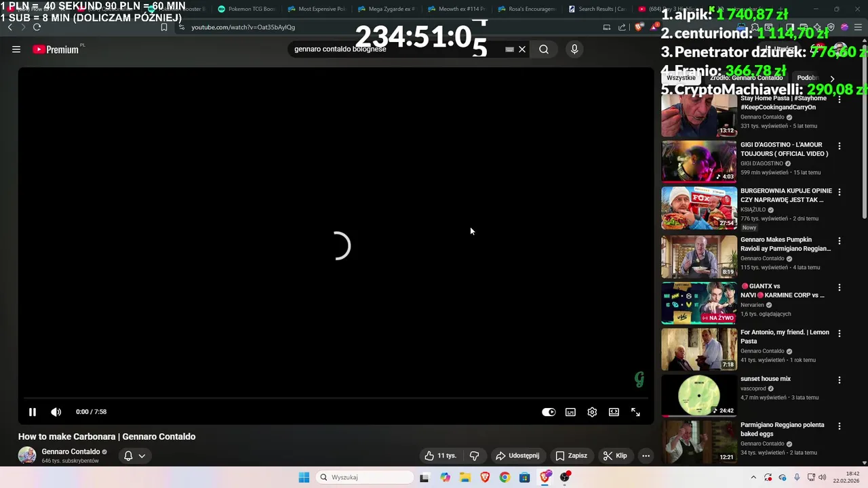Select the Wszystkie filter chip
The width and height of the screenshot is (868, 488).
click(x=681, y=78)
